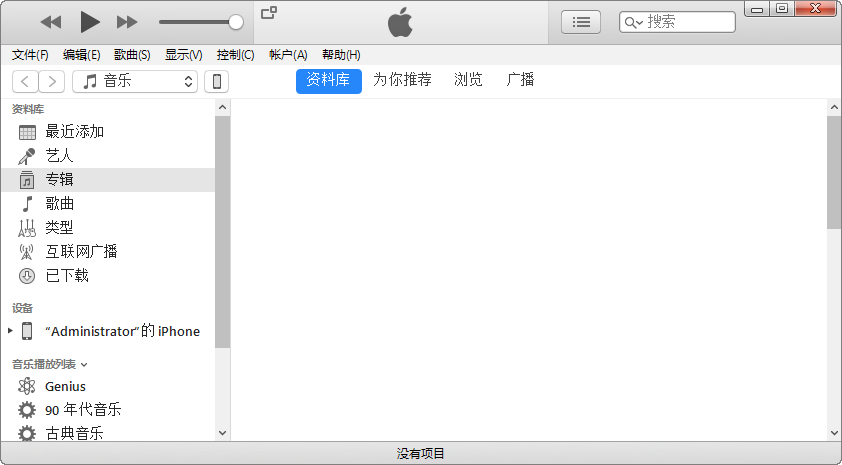Collapse the 音乐播放列表 section chevron
Viewport: 842px width, 465px height.
pos(84,365)
